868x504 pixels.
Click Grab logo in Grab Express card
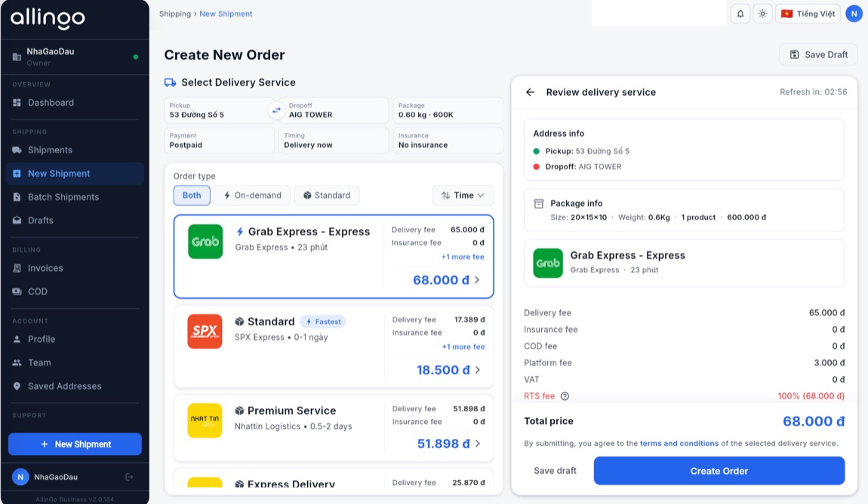click(x=205, y=241)
